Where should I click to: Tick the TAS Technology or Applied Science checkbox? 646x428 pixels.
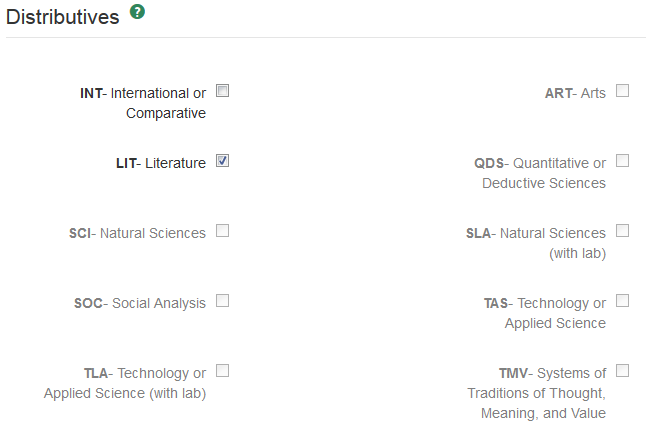pyautogui.click(x=623, y=301)
